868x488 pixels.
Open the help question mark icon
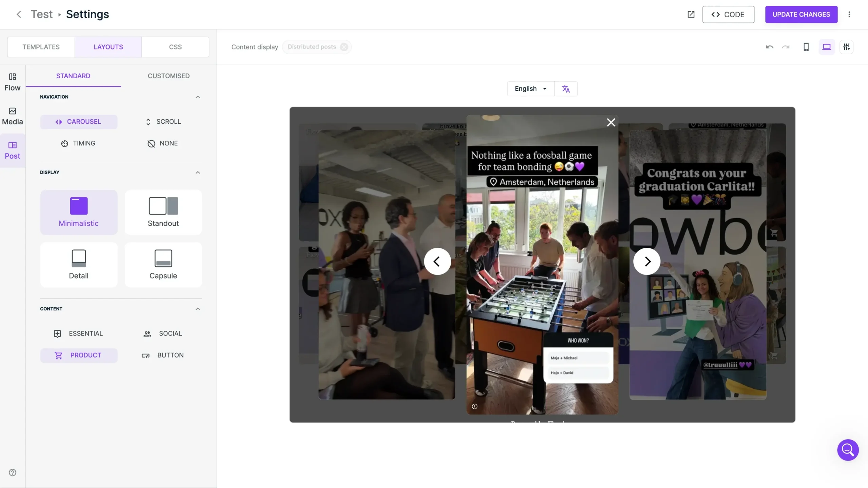[x=13, y=472]
